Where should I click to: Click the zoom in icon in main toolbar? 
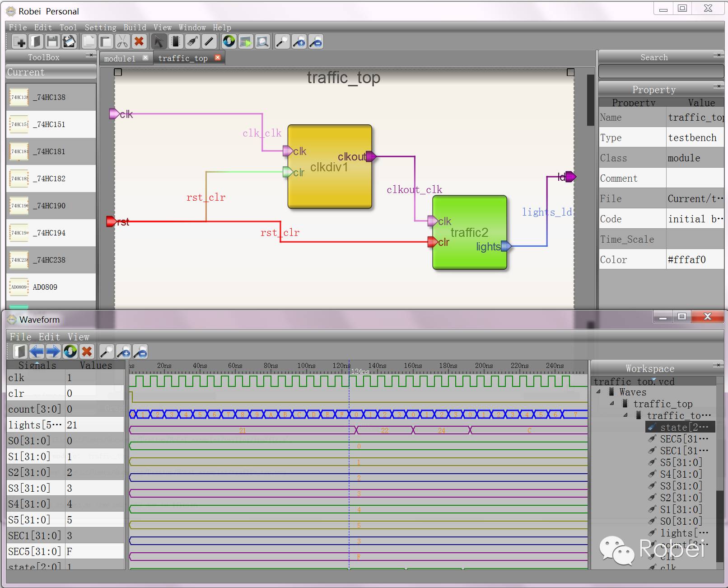(299, 42)
